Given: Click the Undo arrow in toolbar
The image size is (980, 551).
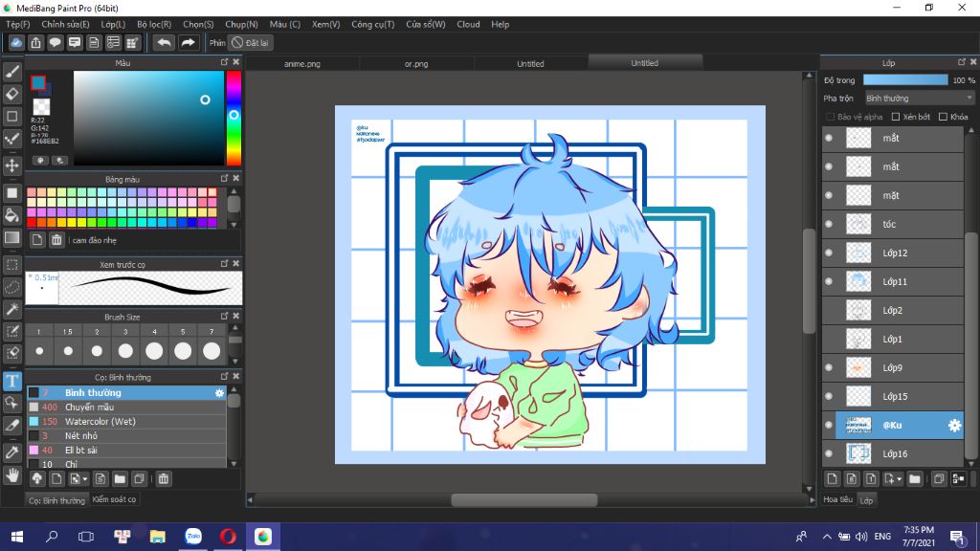Looking at the screenshot, I should coord(164,42).
